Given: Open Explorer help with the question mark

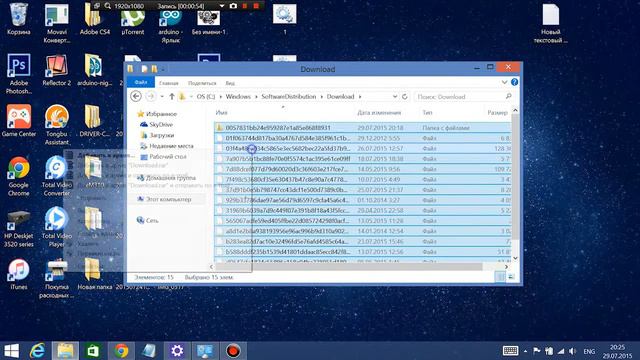Looking at the screenshot, I should [515, 82].
